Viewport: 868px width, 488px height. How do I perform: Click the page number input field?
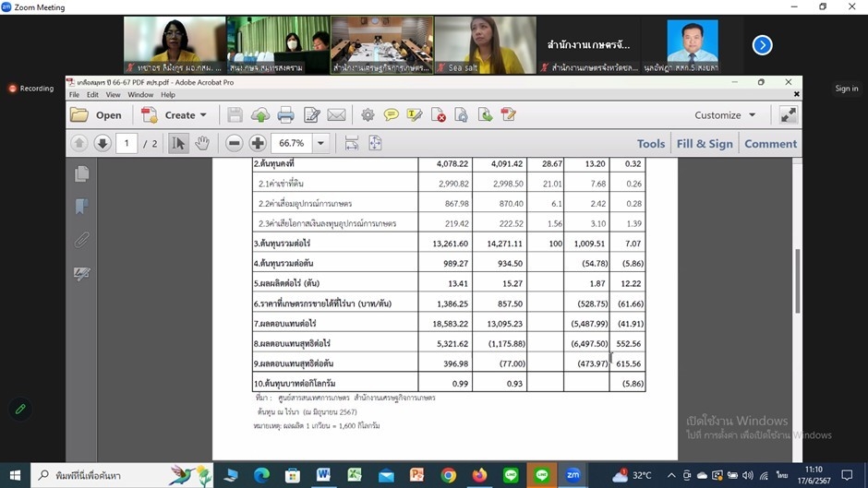pyautogui.click(x=127, y=143)
